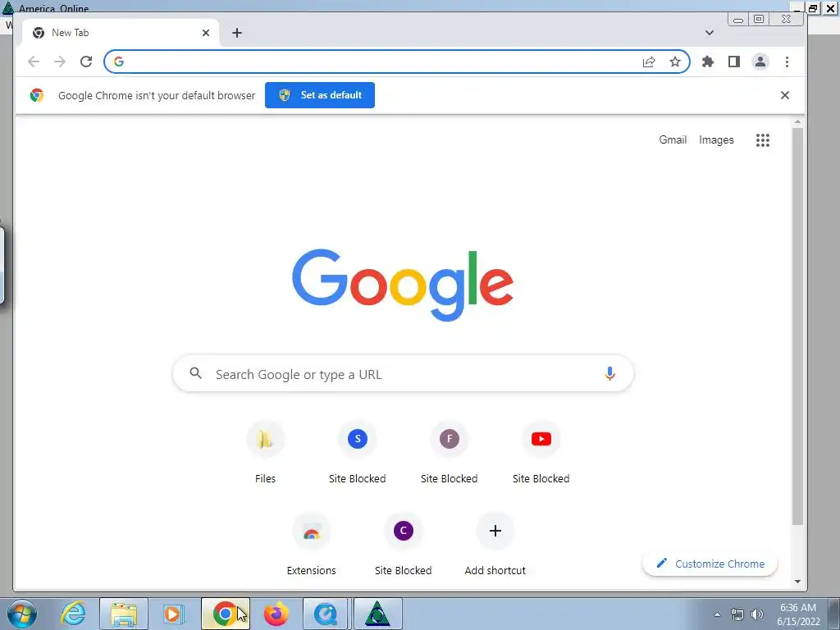
Task: Click the Customize Chrome button
Action: coord(710,564)
